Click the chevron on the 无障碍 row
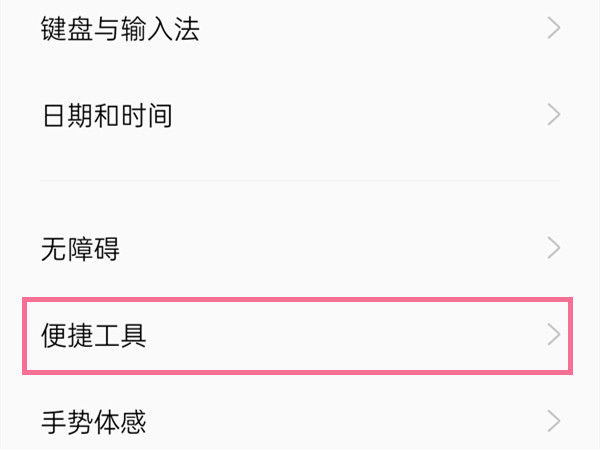Viewport: 600px width, 450px height. [554, 248]
